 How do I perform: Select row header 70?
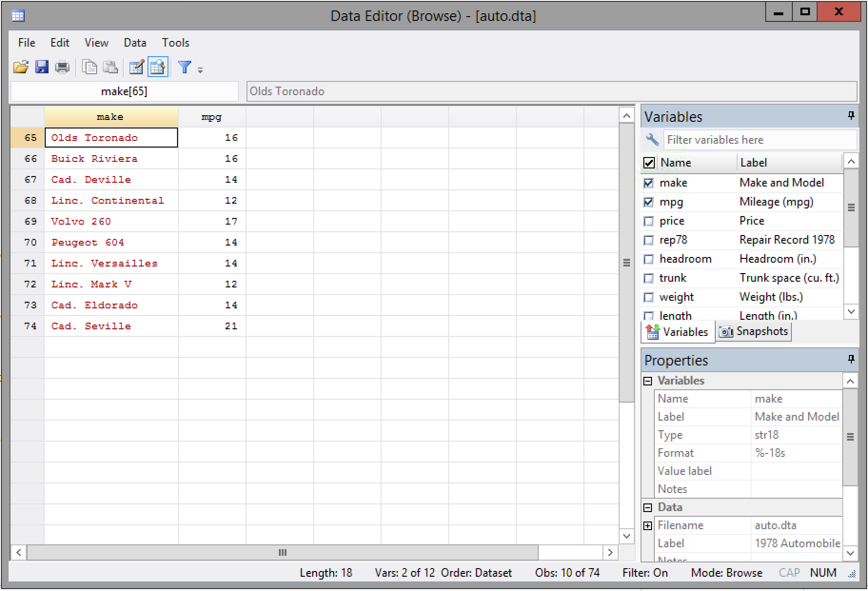(28, 242)
